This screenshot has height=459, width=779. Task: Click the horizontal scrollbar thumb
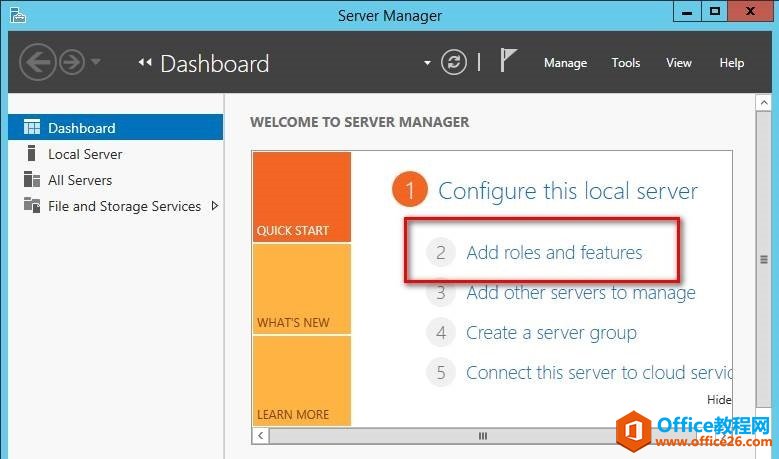click(483, 436)
